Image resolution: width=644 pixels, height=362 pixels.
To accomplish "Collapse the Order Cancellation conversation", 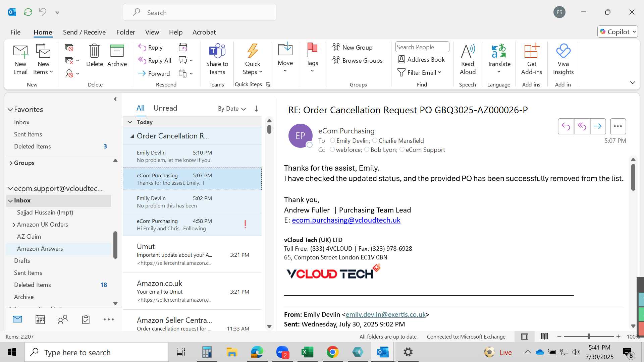I will (x=132, y=136).
